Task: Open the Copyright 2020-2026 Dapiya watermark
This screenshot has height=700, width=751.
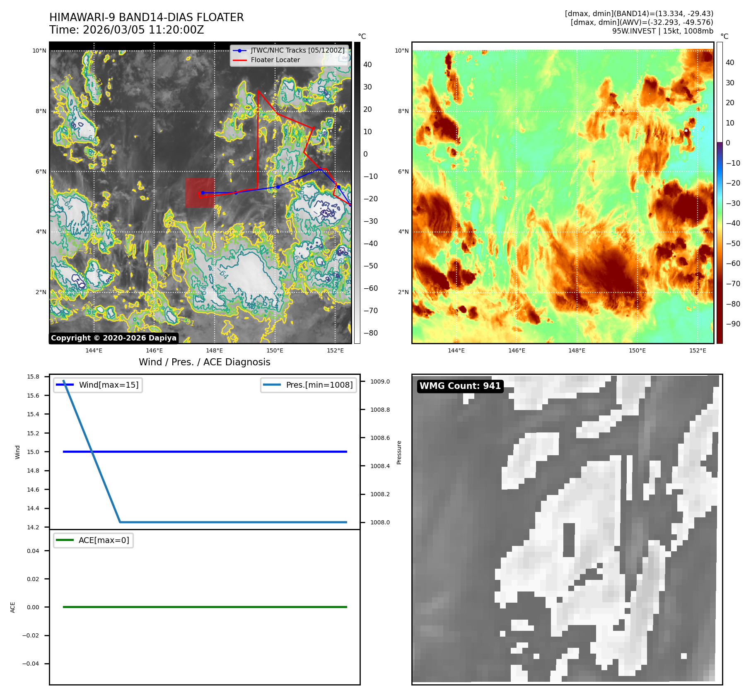Action: click(x=113, y=338)
